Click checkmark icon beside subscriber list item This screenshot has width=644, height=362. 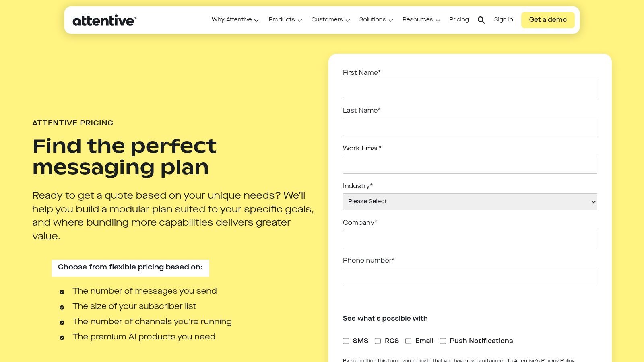click(62, 307)
